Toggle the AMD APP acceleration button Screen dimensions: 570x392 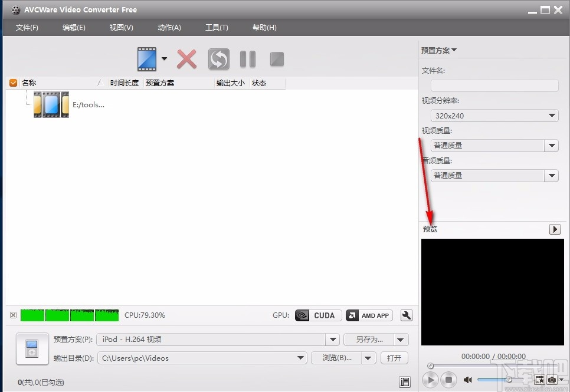(x=369, y=315)
